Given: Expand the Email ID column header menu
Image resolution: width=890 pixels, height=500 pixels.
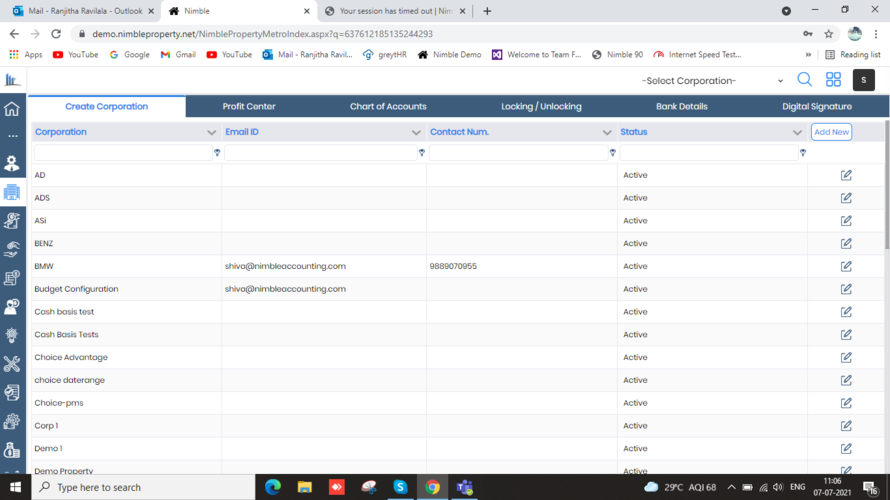Looking at the screenshot, I should (416, 132).
